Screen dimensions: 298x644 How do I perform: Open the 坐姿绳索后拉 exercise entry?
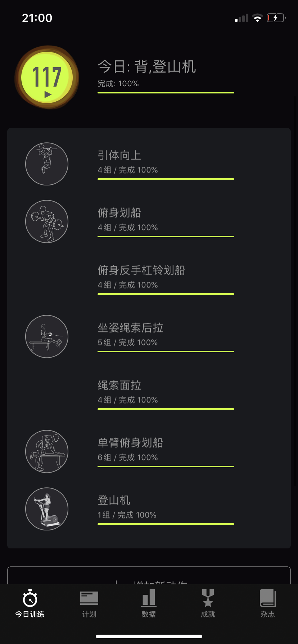tap(131, 328)
